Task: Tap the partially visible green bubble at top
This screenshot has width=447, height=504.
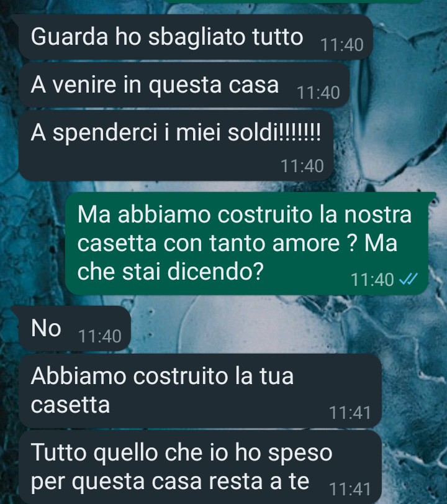Action: pyautogui.click(x=294, y=2)
